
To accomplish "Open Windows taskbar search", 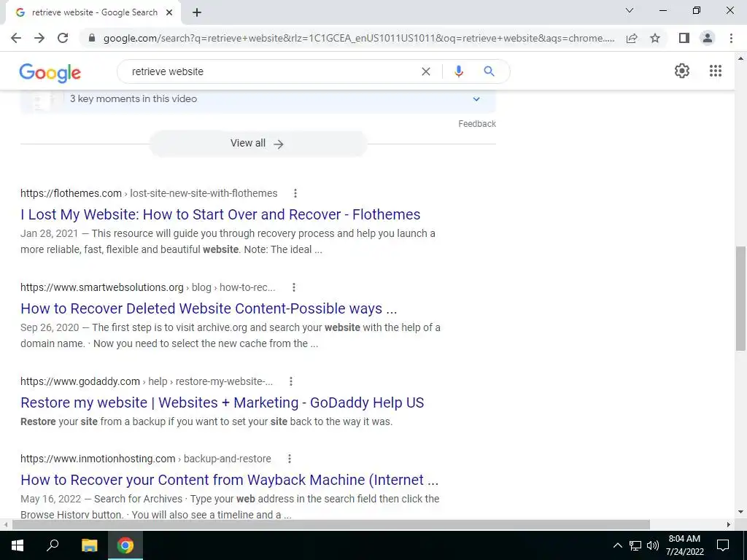I will (x=53, y=545).
